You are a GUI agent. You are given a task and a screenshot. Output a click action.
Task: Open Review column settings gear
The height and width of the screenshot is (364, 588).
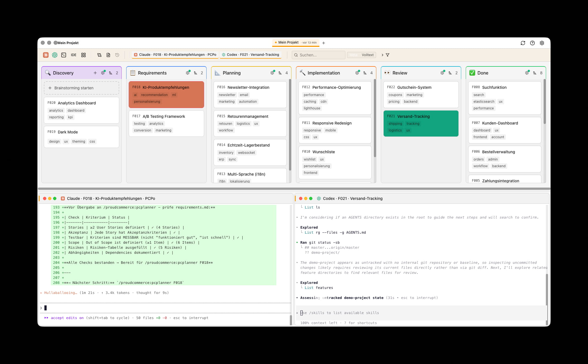coord(442,73)
